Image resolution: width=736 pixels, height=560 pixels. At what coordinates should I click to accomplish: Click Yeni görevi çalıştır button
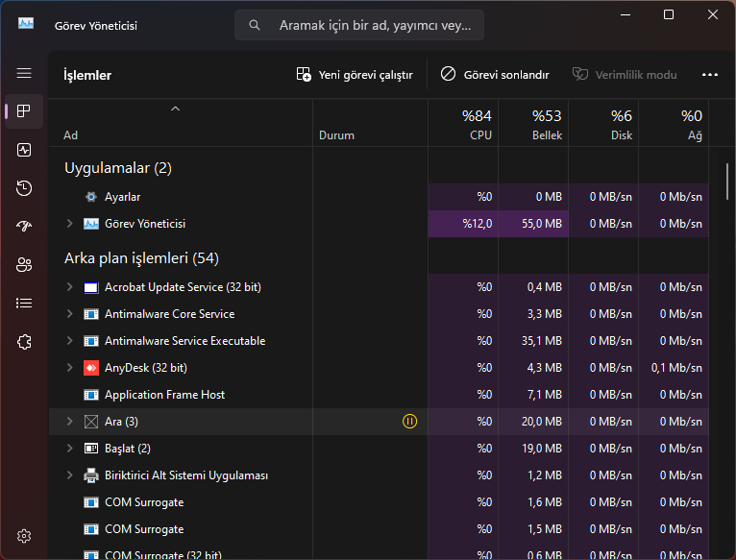(355, 75)
